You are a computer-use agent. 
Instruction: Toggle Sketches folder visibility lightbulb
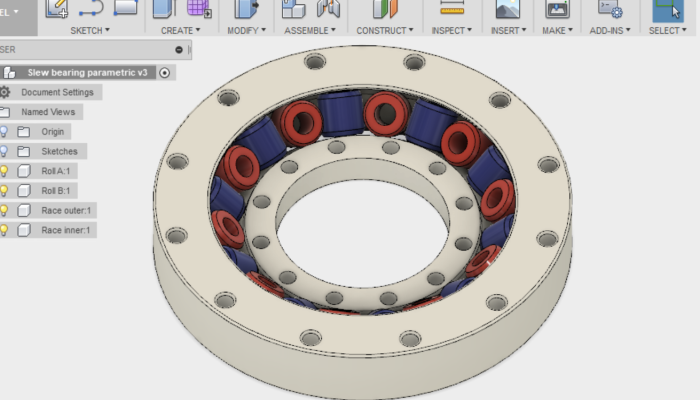click(4, 151)
